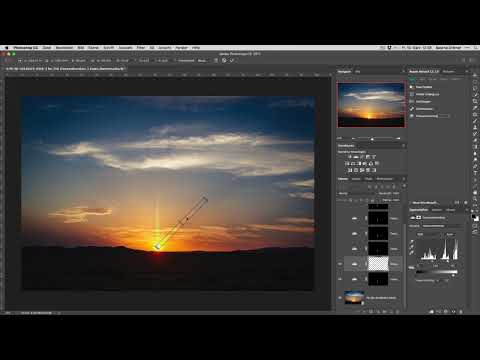The image size is (480, 360).
Task: Select the Quick Selection tool
Action: click(475, 95)
